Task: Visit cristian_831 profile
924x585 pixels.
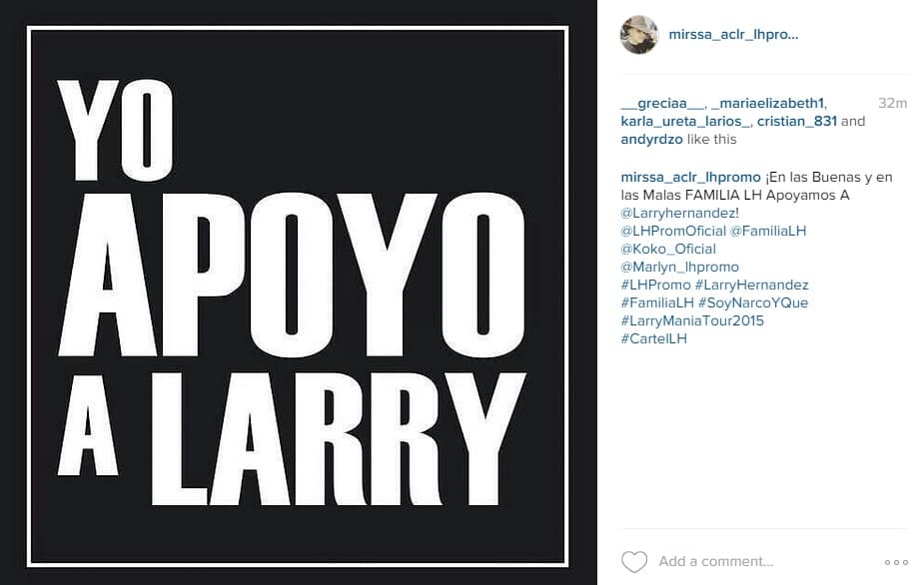Action: click(797, 122)
